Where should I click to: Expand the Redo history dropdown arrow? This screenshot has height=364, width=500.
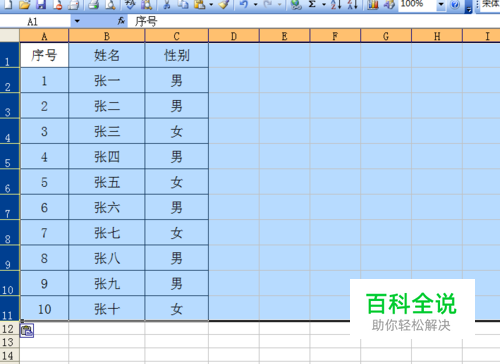point(279,4)
